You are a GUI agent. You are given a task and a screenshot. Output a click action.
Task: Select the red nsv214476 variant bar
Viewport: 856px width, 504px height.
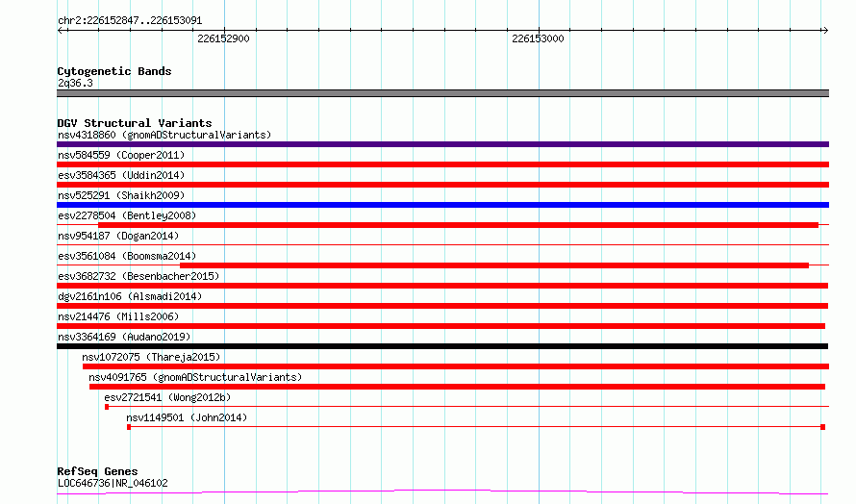click(x=441, y=326)
